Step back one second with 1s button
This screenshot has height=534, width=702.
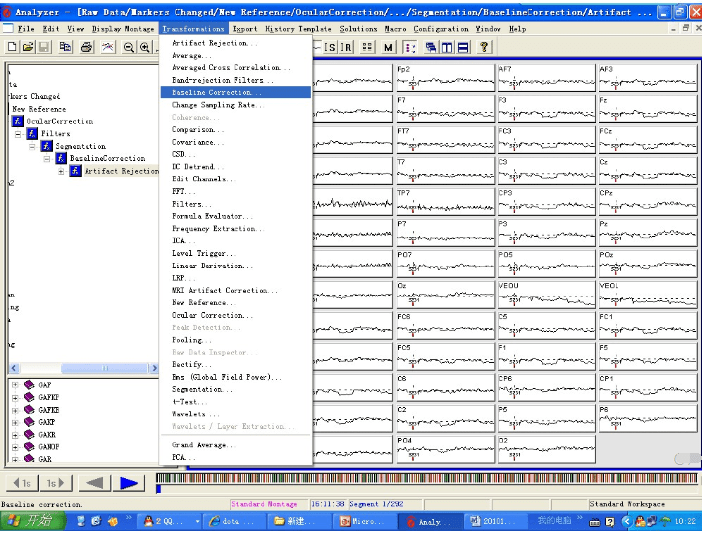coord(22,483)
